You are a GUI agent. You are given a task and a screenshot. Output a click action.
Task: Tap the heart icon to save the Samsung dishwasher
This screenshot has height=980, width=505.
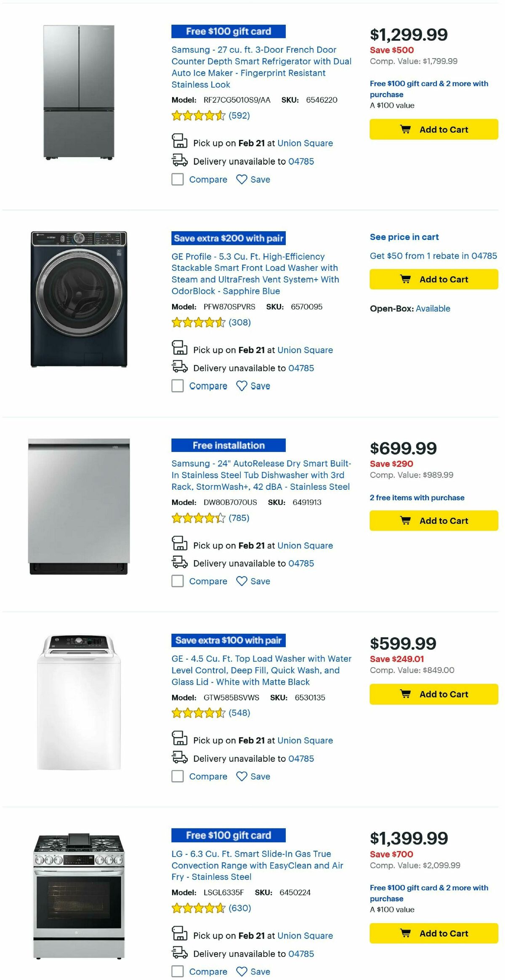pos(242,581)
